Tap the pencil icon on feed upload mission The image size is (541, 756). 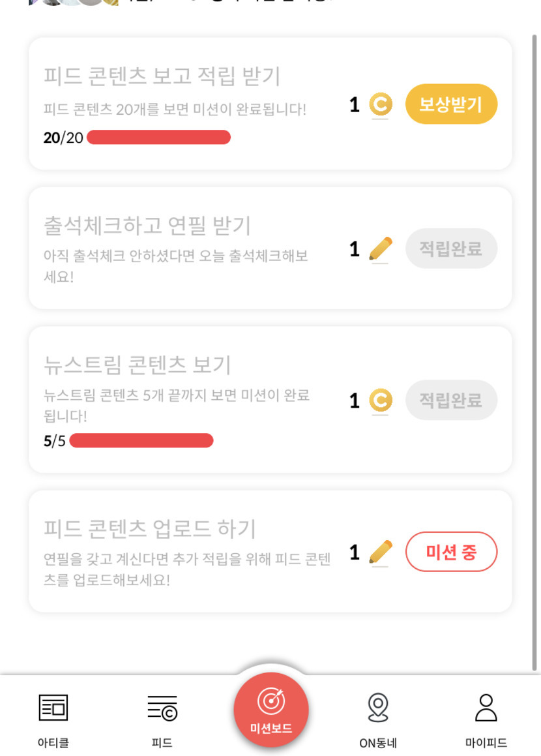click(x=381, y=552)
